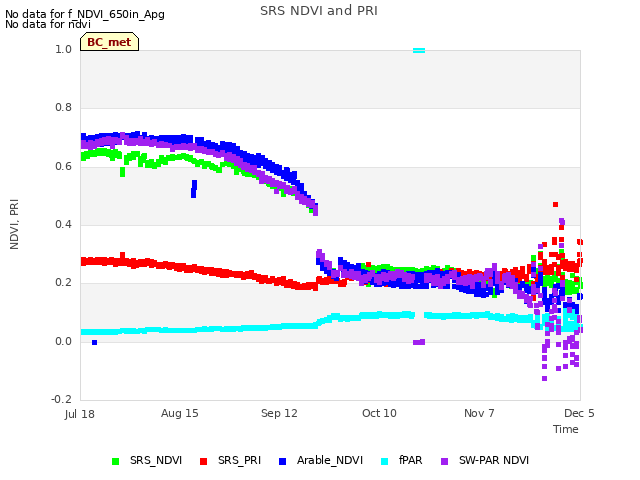
Task: Click the No data for ndvi message
Action: (x=48, y=24)
